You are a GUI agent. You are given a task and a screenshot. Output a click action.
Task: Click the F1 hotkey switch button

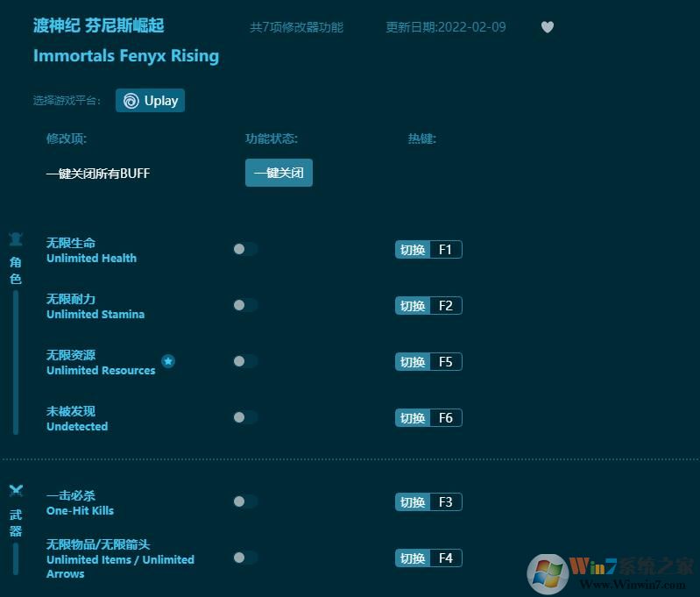[412, 250]
